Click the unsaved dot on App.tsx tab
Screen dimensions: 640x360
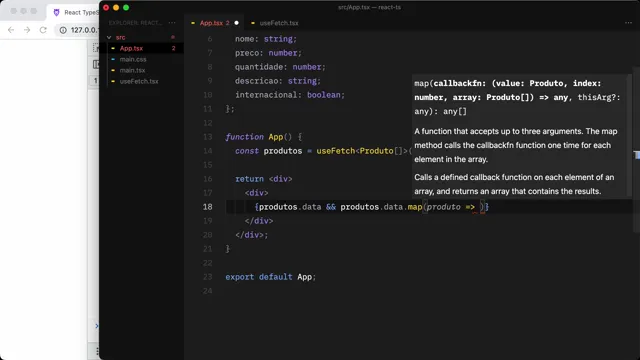(236, 23)
